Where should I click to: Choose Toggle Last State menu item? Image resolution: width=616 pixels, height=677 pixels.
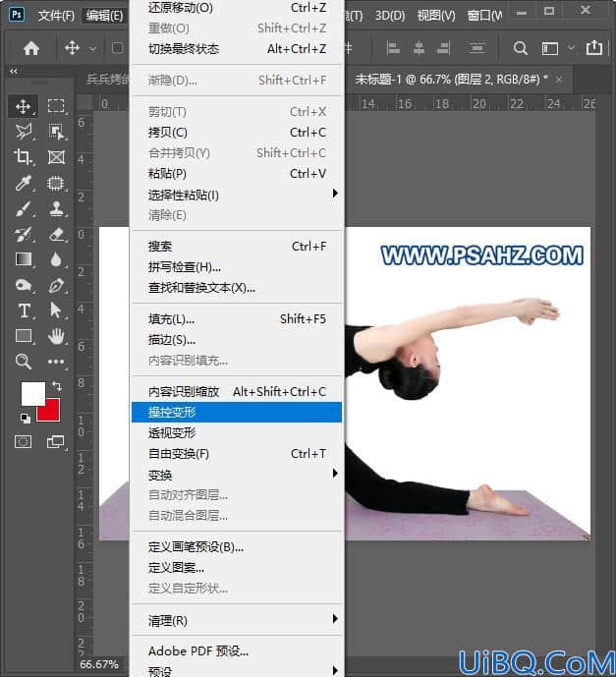pyautogui.click(x=237, y=49)
